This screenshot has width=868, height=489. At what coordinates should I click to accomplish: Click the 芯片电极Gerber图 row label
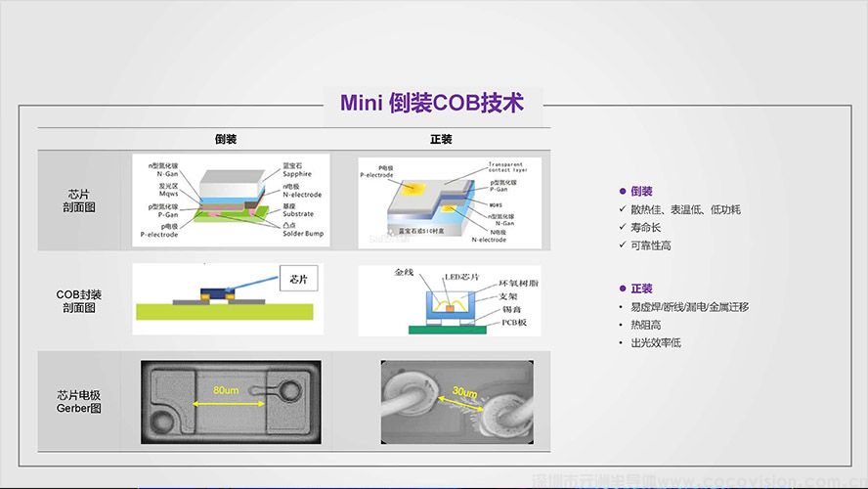pyautogui.click(x=78, y=401)
